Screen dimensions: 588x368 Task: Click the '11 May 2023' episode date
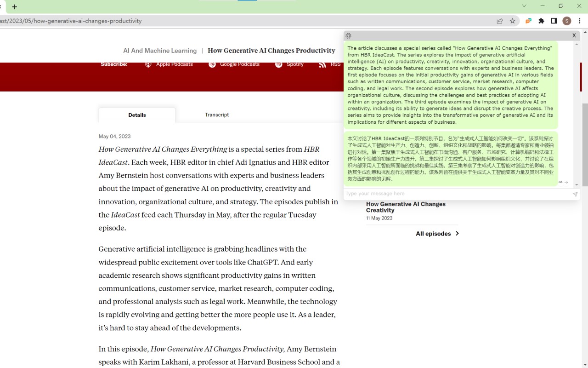(x=379, y=218)
